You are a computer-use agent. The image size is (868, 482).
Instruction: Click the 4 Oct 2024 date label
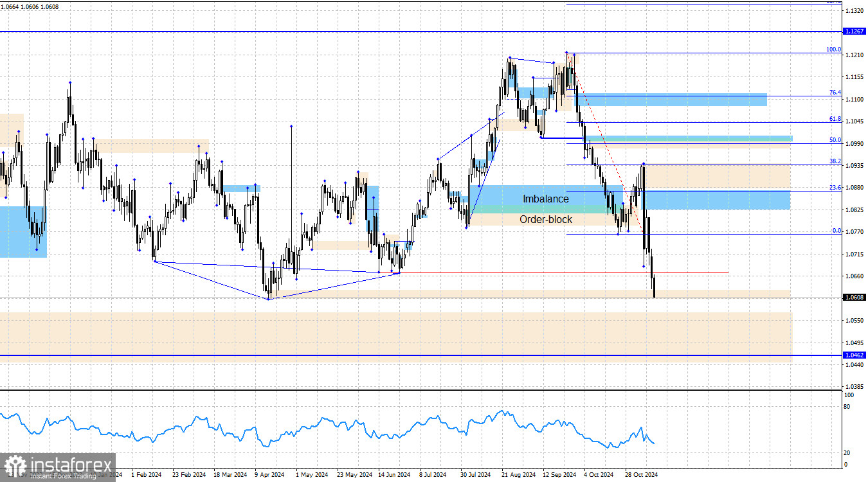click(x=599, y=475)
